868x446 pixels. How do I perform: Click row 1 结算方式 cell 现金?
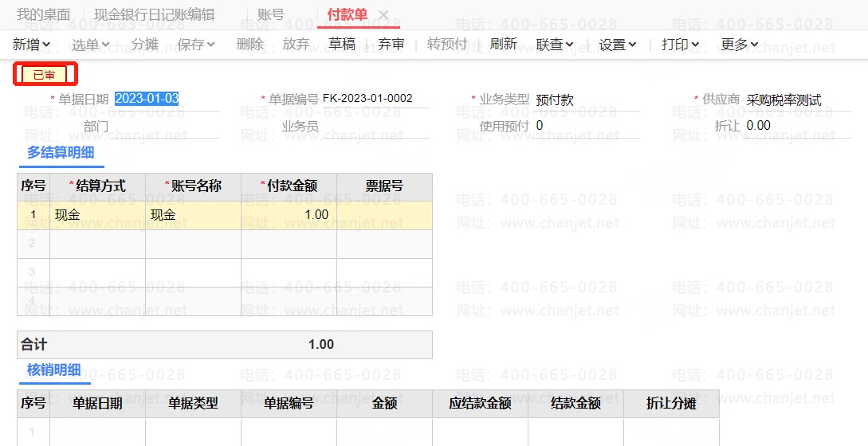97,215
